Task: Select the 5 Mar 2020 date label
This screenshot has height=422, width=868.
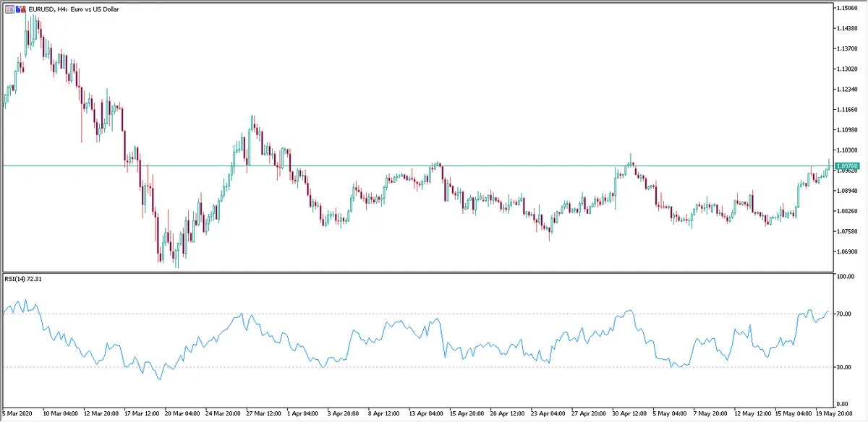Action: (19, 414)
